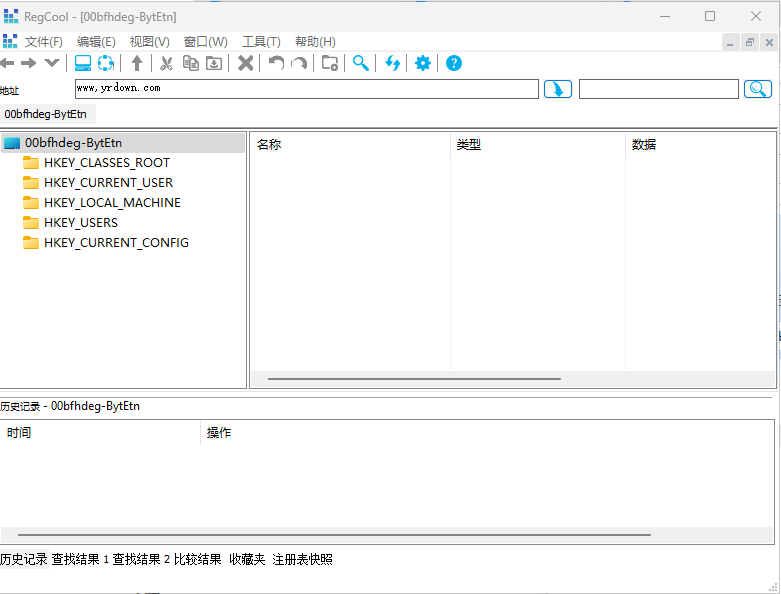Click the HKEY_LOCAL_MACHINE folder icon

tap(31, 203)
